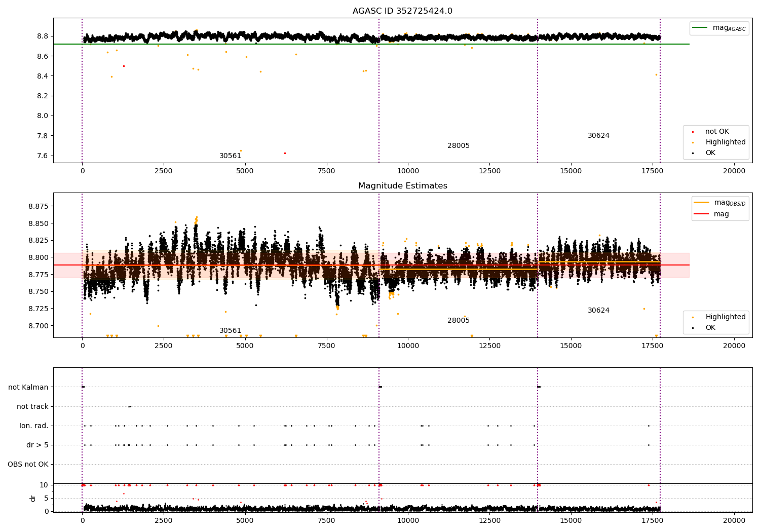760x532 pixels.
Task: Click the red not-OK point near magnitude 7.6
Action: click(285, 153)
